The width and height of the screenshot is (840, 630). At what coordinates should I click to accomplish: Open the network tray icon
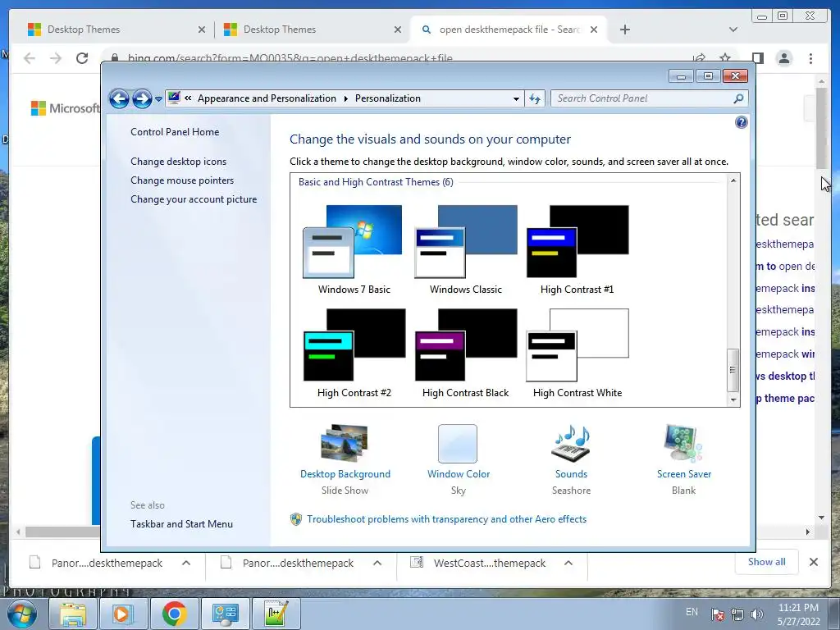(x=737, y=614)
